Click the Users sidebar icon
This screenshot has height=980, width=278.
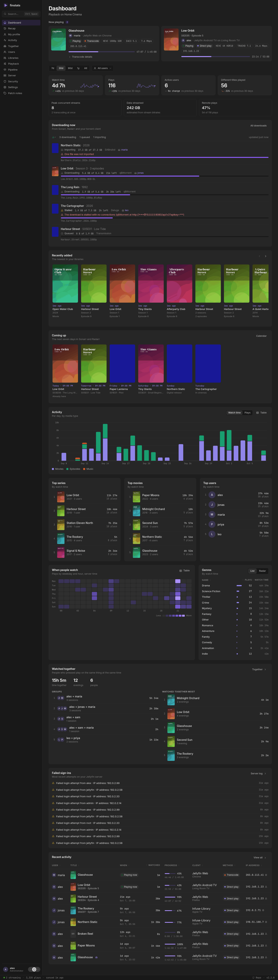(x=5, y=52)
